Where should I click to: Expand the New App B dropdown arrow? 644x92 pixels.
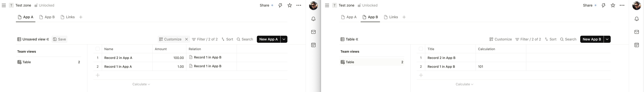[x=607, y=39]
